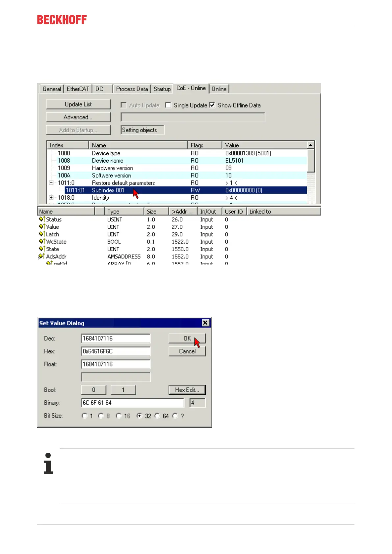This screenshot has height=554, width=392.
Task: Click the CoE object list scrollbar thumb
Action: pyautogui.click(x=311, y=160)
